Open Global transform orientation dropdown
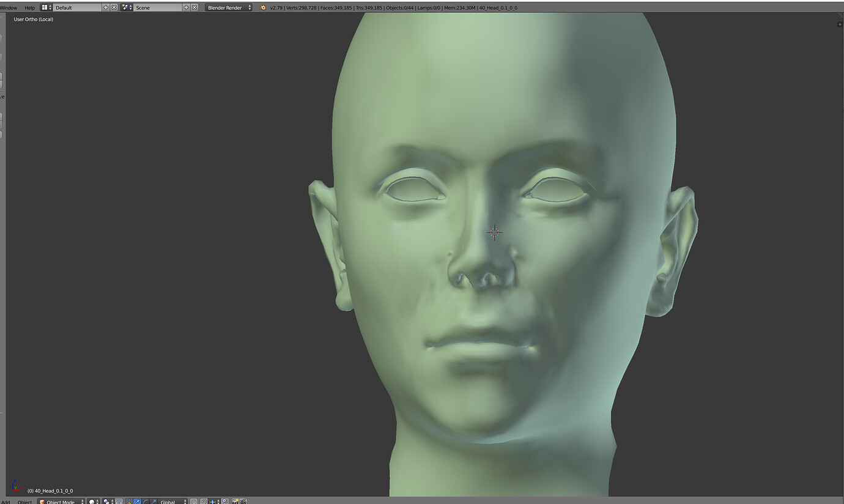Screen dimensions: 844x504 [172, 502]
